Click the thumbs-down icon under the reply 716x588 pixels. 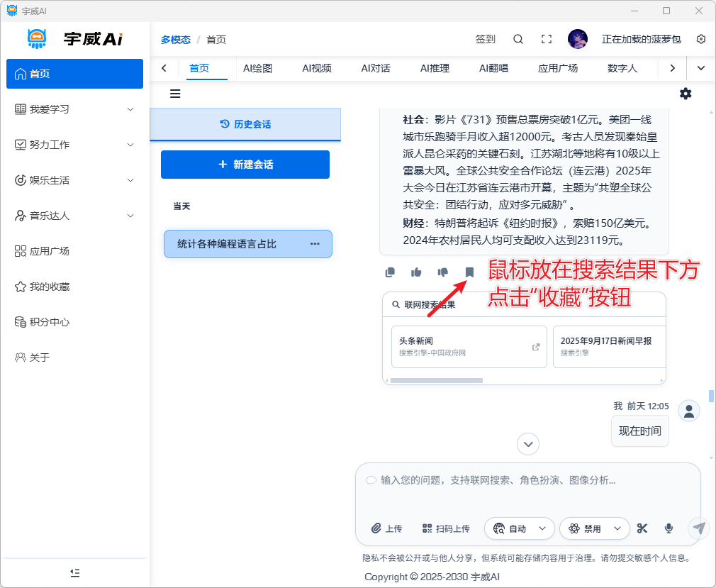click(x=443, y=272)
